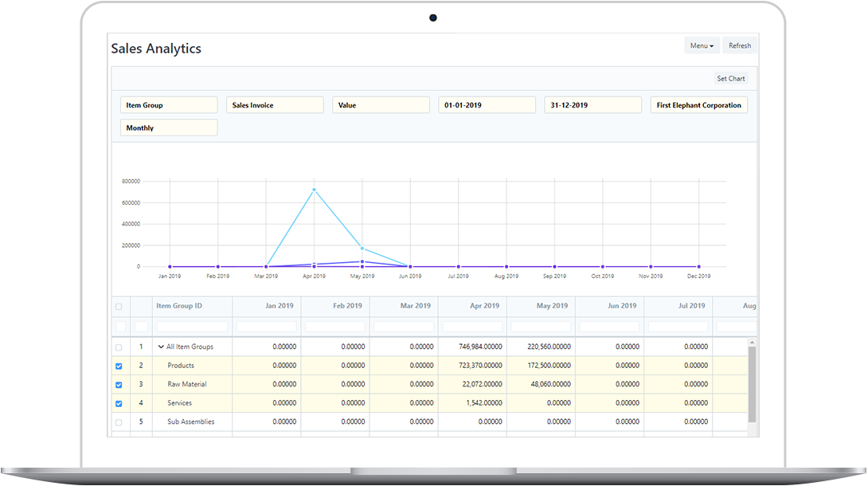Open the Value metric dropdown
The height and width of the screenshot is (486, 868).
[x=380, y=104]
